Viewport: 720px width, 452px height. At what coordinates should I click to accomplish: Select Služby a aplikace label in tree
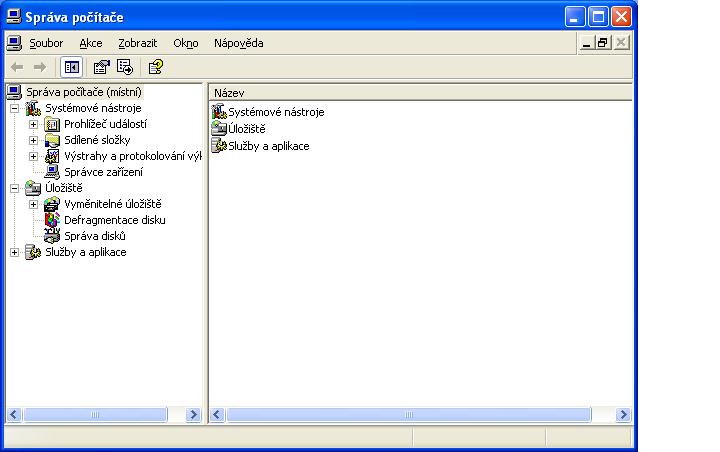click(x=86, y=252)
